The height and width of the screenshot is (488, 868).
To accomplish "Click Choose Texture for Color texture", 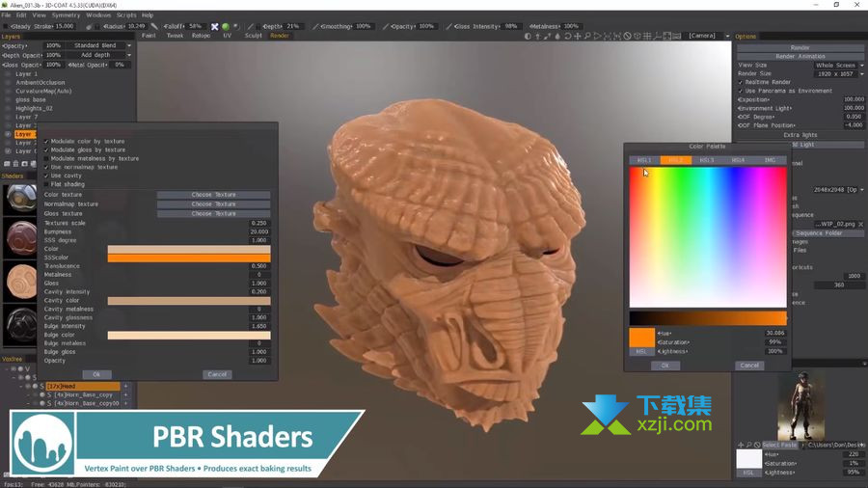I will 214,195.
